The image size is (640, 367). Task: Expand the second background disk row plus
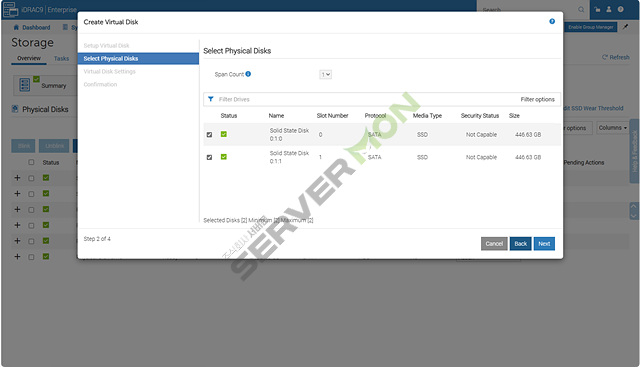click(x=17, y=194)
